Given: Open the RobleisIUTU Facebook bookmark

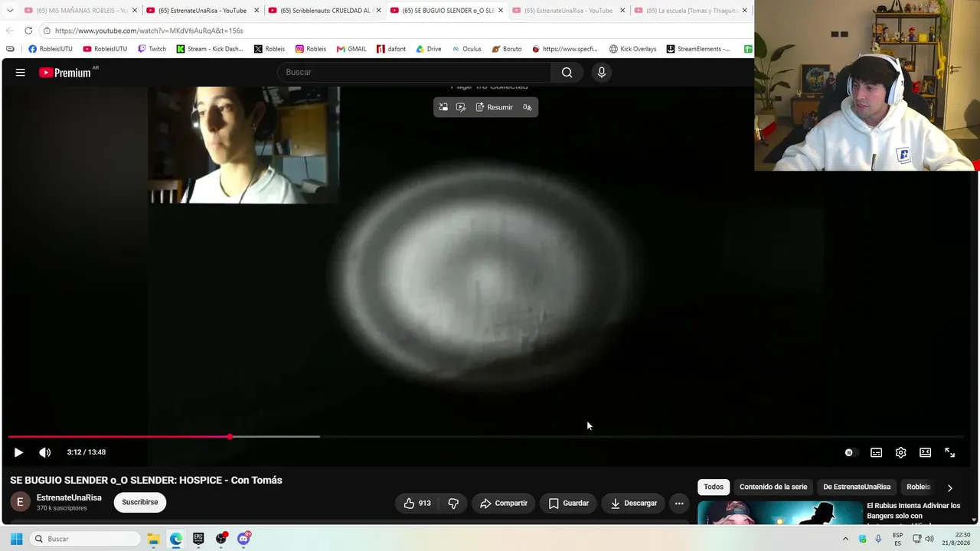Looking at the screenshot, I should point(51,49).
